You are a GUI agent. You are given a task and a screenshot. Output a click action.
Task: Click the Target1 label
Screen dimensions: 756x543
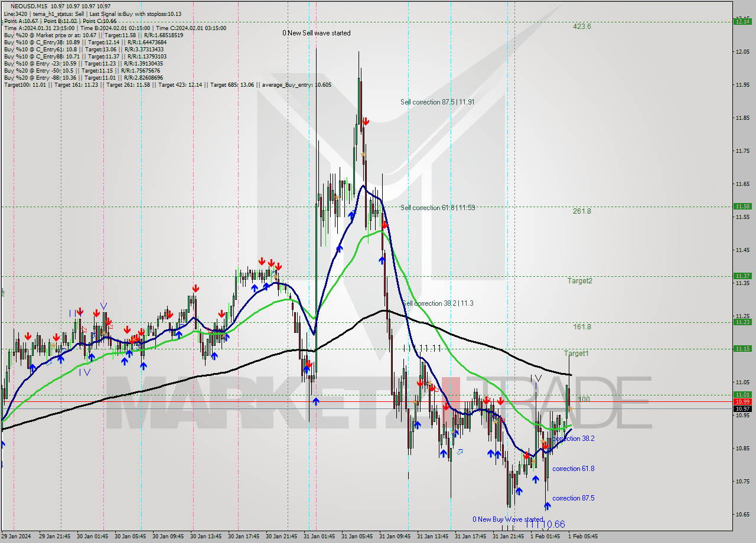click(x=576, y=353)
